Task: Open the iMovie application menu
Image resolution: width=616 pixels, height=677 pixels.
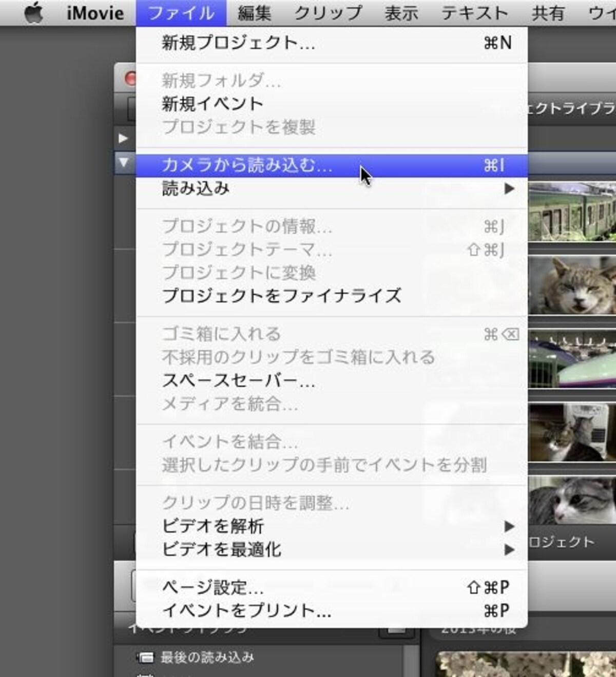Action: pos(95,13)
